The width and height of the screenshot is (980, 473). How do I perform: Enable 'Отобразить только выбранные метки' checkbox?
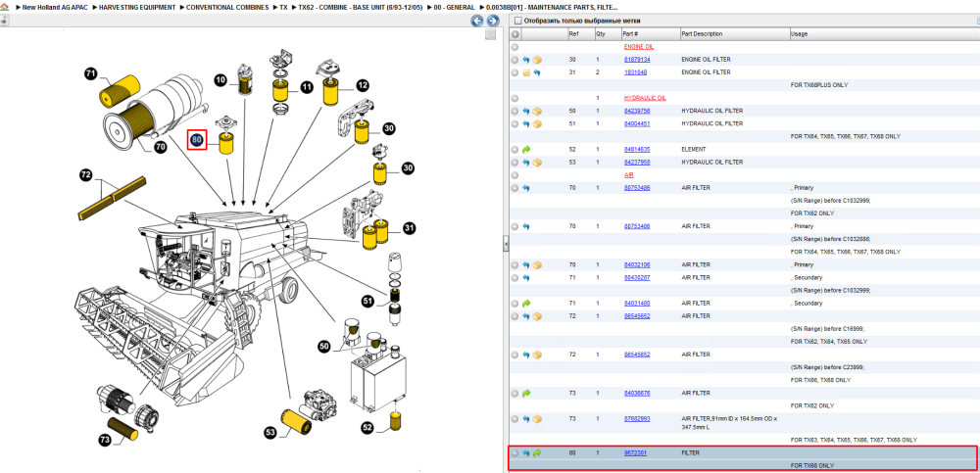tap(517, 21)
